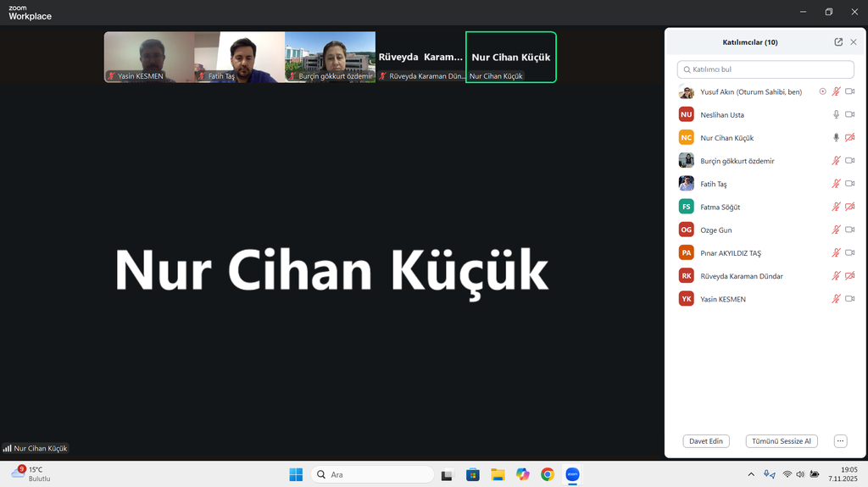Screen dimensions: 868x487
Task: Pop out the participants panel
Action: [838, 42]
